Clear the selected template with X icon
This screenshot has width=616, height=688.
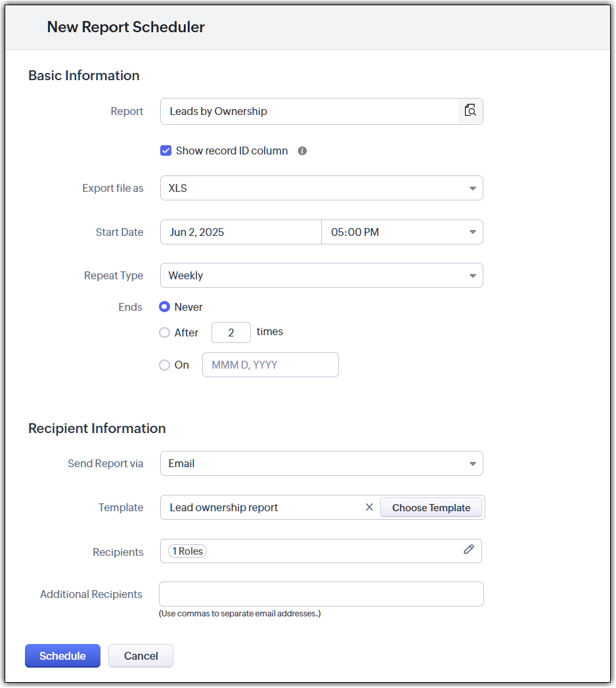369,507
